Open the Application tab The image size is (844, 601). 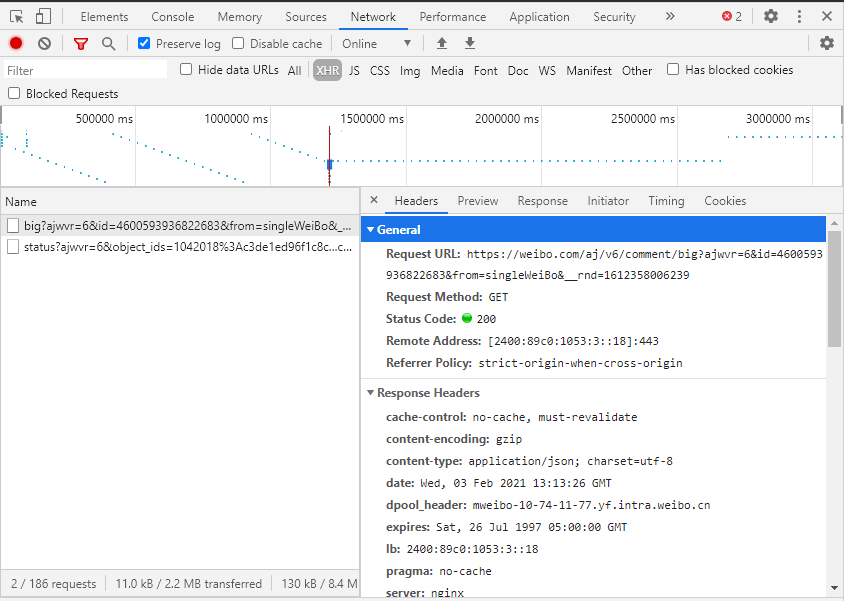click(x=539, y=17)
